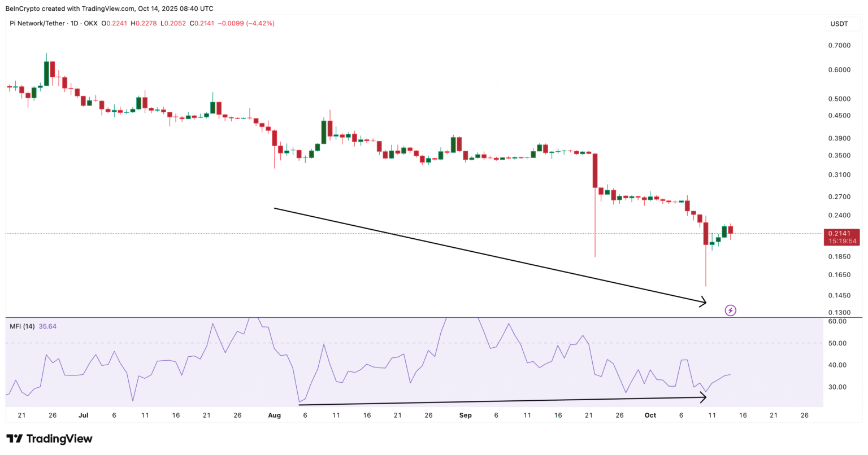Select the Oct label on the time axis
Screen dimensions: 868x455
click(x=650, y=415)
